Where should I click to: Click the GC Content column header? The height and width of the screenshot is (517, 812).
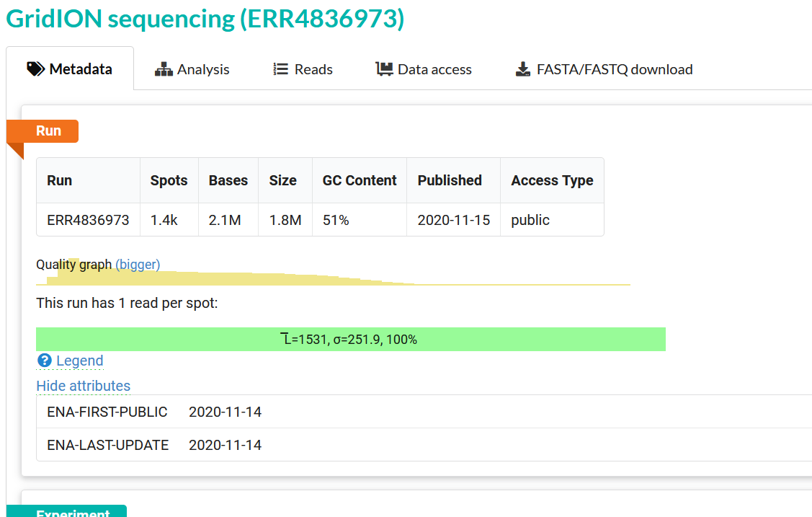(360, 180)
